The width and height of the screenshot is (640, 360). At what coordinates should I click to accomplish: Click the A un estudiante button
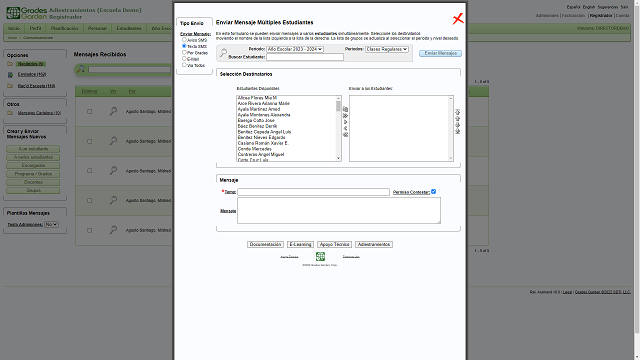[33, 149]
